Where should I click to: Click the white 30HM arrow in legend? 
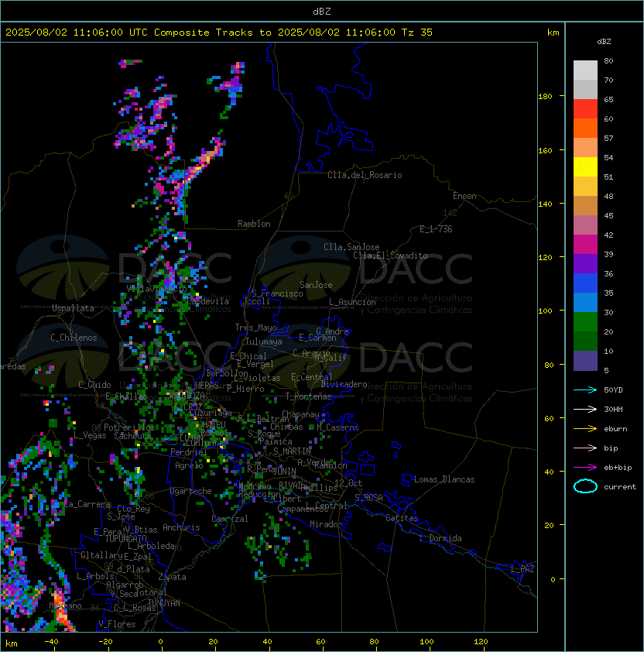coord(585,409)
